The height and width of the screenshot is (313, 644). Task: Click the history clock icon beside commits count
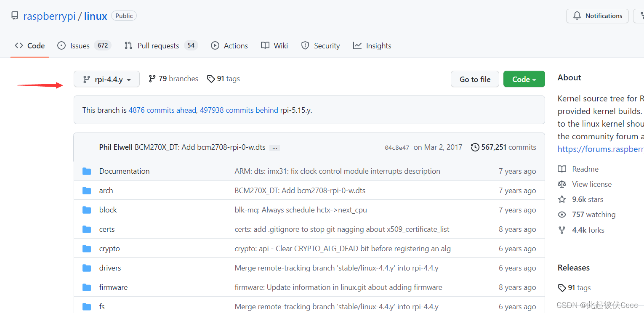475,147
